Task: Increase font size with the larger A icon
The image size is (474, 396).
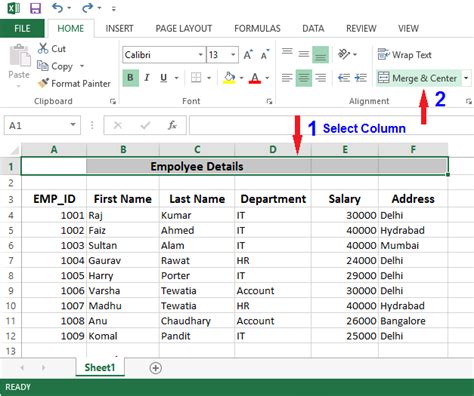Action: (248, 55)
